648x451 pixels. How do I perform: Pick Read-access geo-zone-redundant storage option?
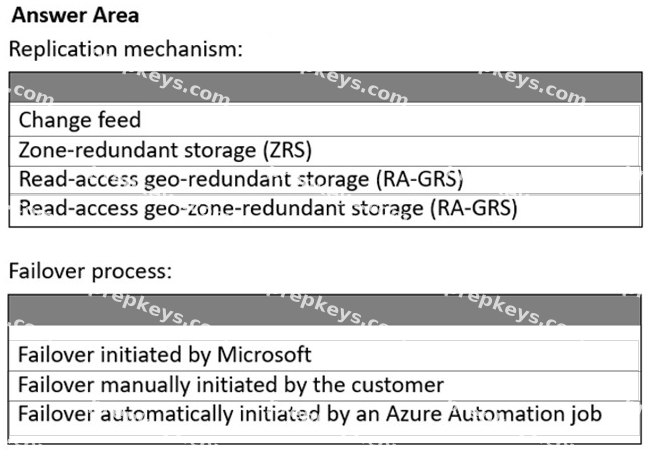[326, 210]
